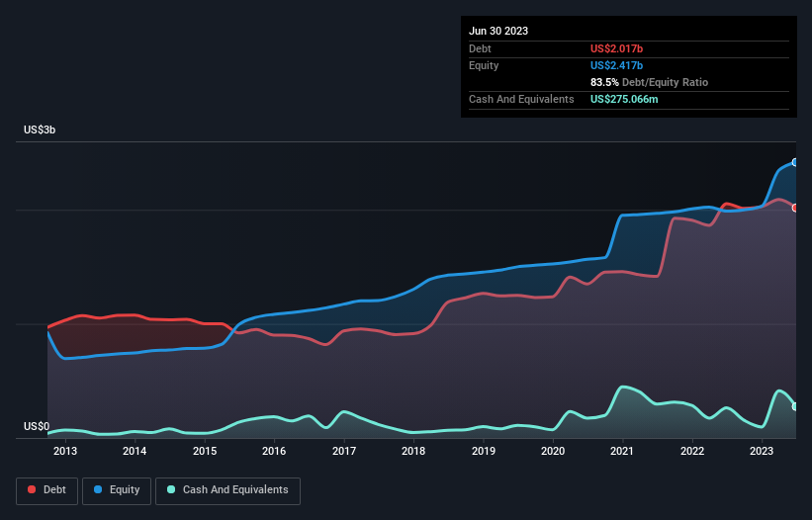Screen dimensions: 812x520
Task: Click the US$275.066m cash value
Action: 624,99
